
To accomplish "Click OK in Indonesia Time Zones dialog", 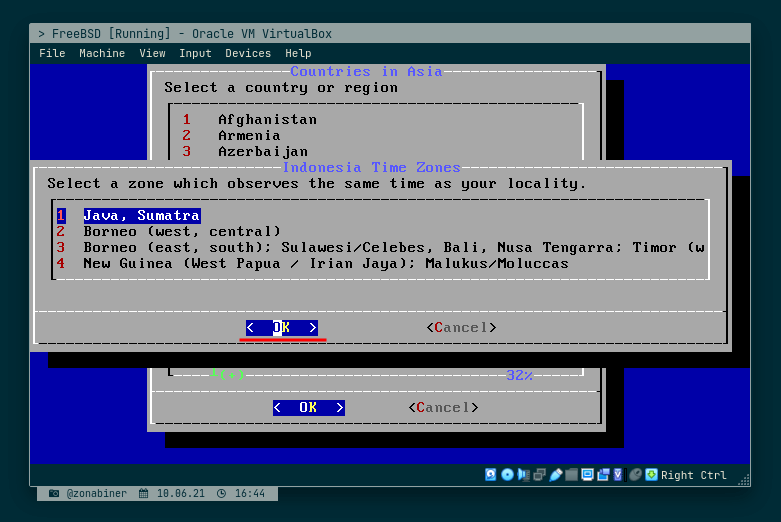I will (x=282, y=328).
